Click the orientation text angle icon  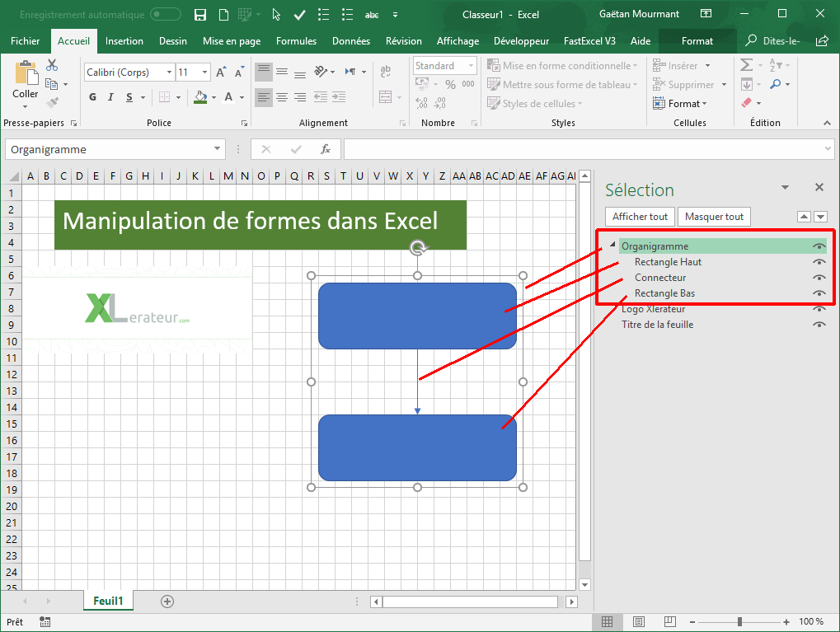tap(321, 71)
